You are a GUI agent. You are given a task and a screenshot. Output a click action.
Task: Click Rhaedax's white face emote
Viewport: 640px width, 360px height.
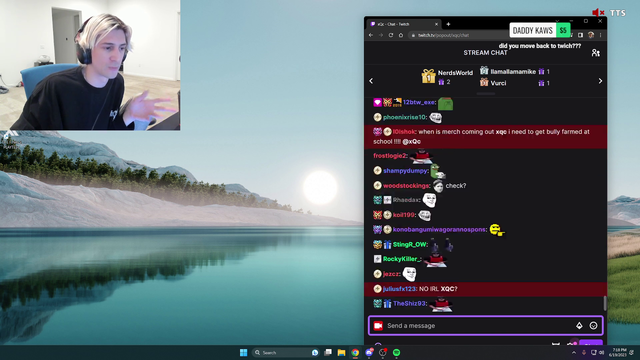[429, 200]
